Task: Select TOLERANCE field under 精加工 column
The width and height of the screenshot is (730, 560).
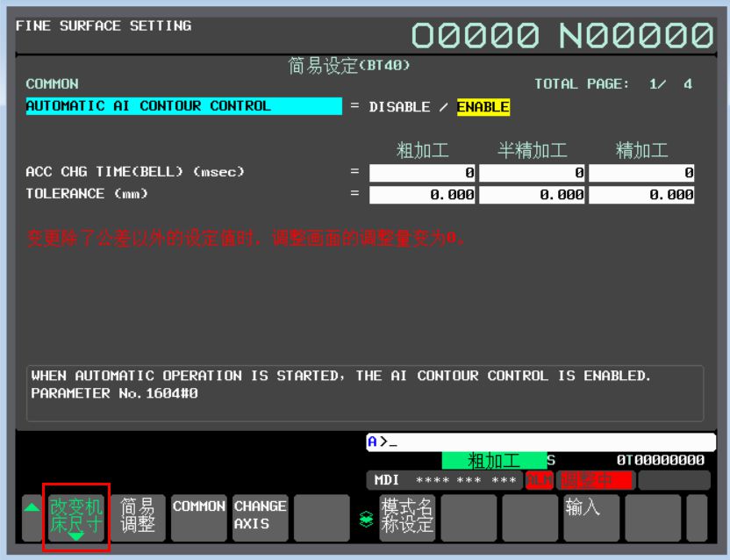Action: coord(641,195)
